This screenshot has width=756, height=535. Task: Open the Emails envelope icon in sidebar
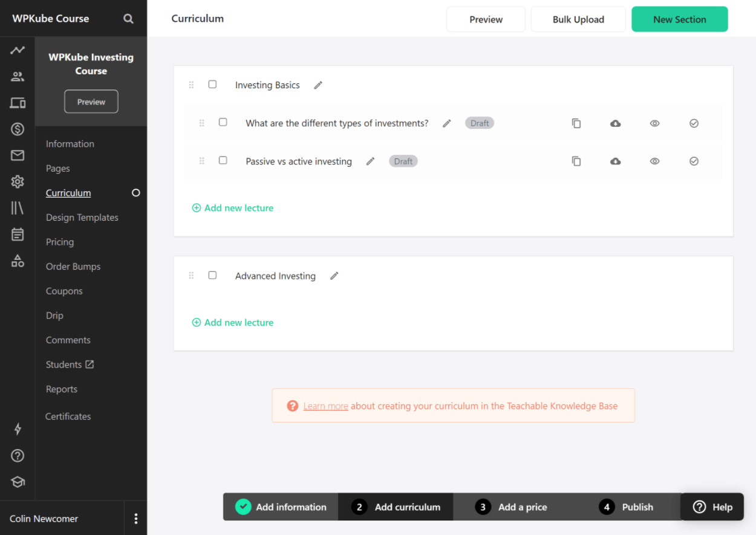[18, 155]
